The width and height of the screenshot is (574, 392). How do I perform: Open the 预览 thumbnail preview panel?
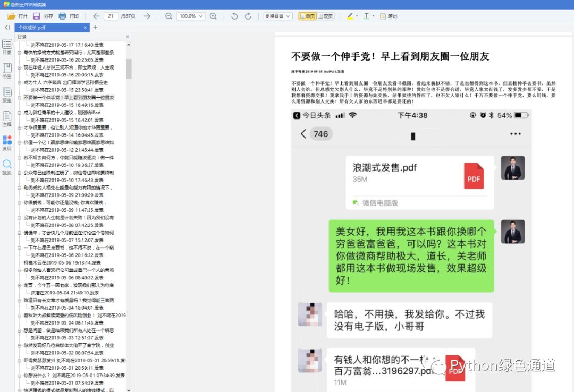pyautogui.click(x=7, y=95)
